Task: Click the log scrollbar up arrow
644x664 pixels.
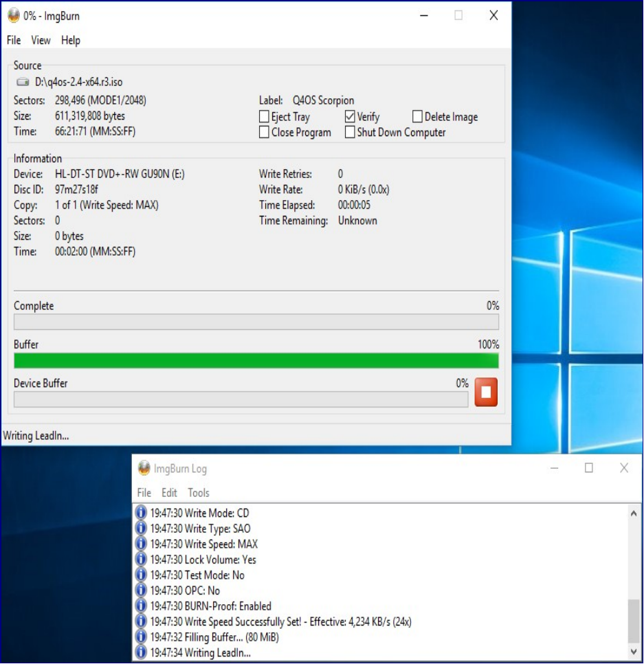Action: click(633, 513)
